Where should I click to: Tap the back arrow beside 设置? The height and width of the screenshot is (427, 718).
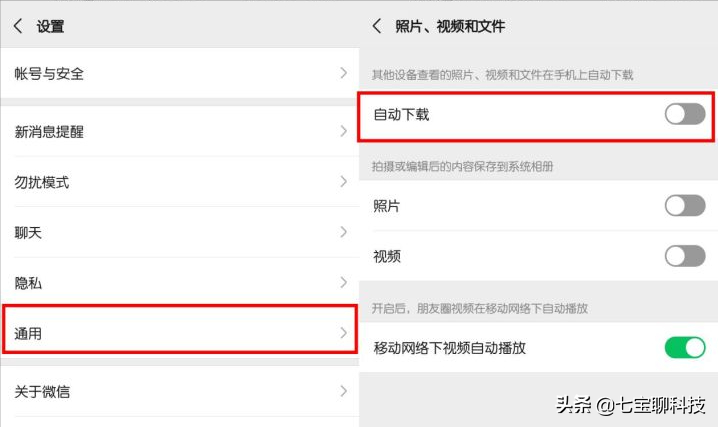(x=18, y=26)
